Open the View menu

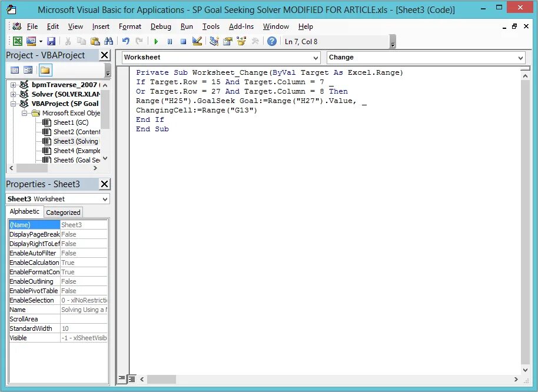pos(75,26)
